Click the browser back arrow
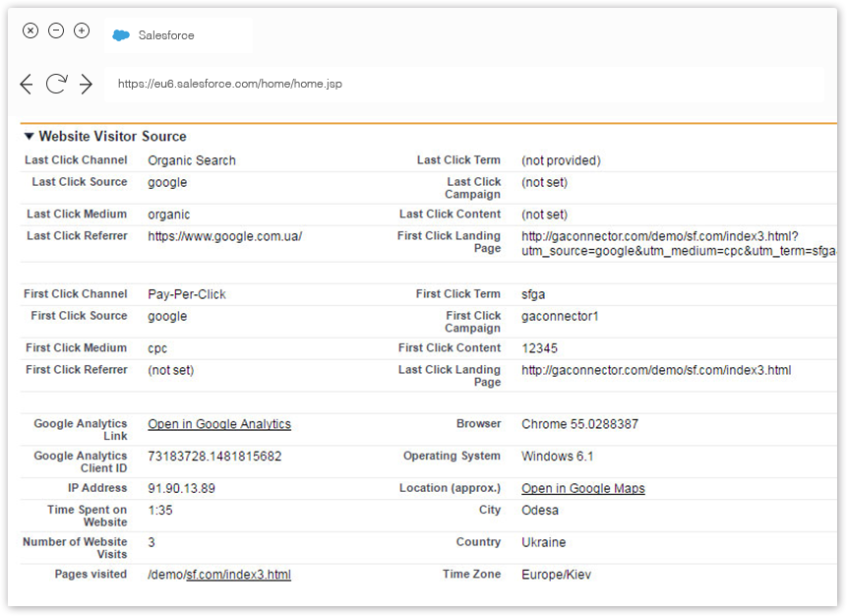Image resolution: width=847 pixels, height=616 pixels. point(26,84)
